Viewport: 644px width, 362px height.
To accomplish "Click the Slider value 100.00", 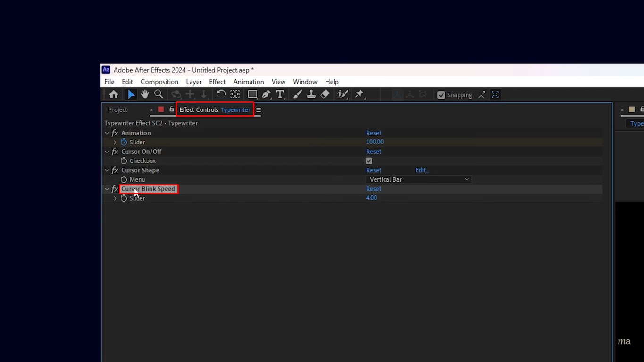I will click(375, 142).
